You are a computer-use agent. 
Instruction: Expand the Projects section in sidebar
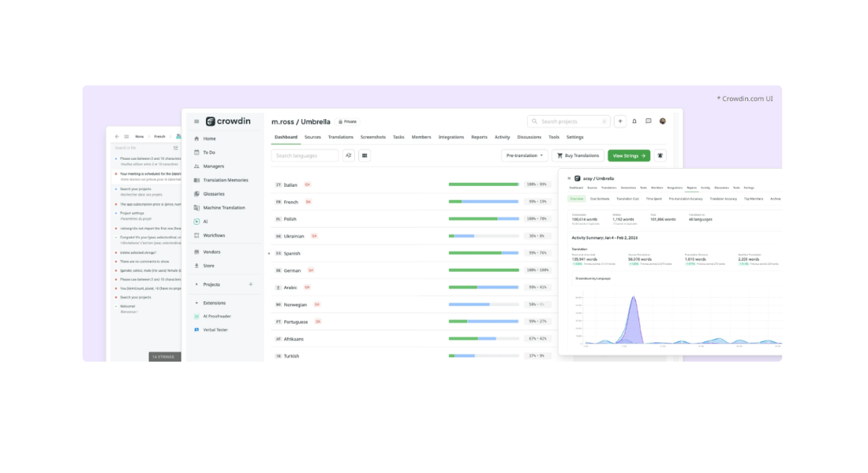(x=196, y=285)
